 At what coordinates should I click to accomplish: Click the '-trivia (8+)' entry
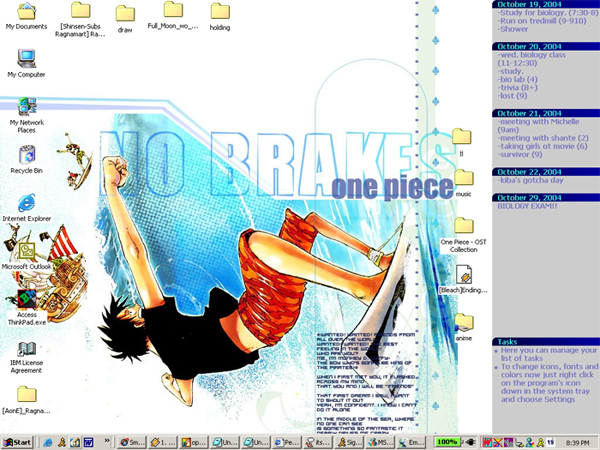[518, 88]
